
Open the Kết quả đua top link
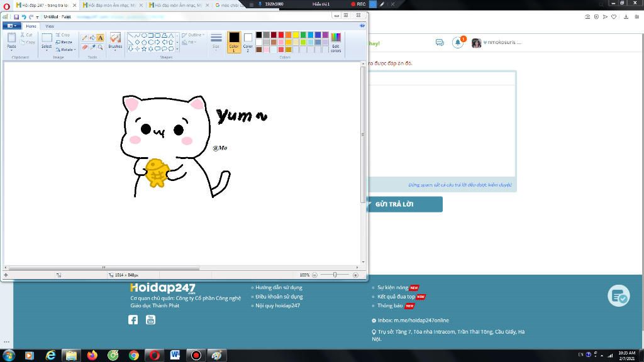[x=396, y=297]
